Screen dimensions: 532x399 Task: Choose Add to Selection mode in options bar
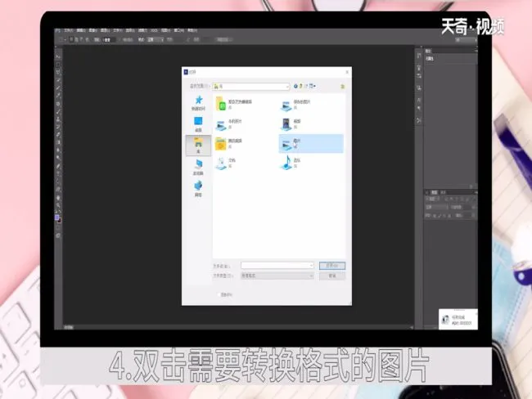pos(76,40)
